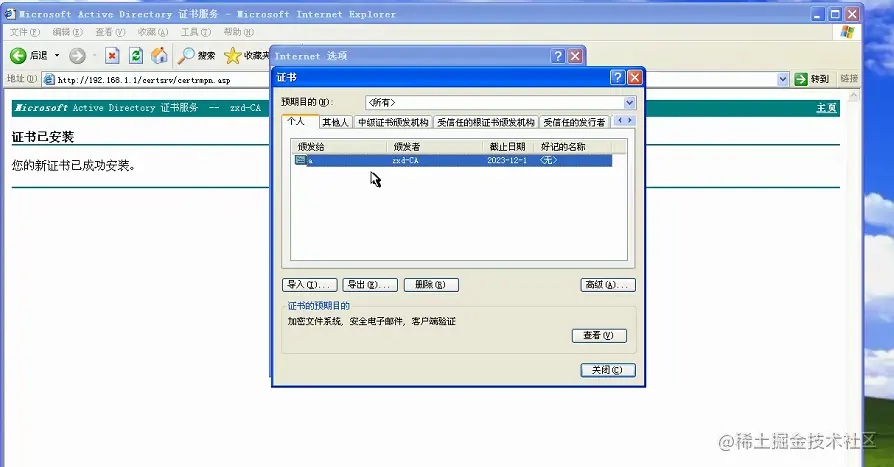The width and height of the screenshot is (894, 467).
Task: Click the Home icon in IE toolbar
Action: [x=160, y=55]
